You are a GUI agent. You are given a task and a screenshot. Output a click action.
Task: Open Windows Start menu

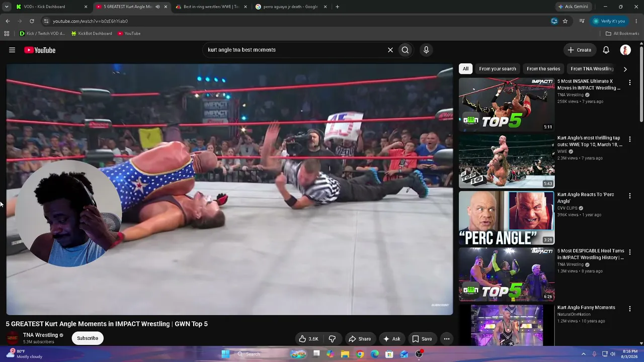click(225, 354)
